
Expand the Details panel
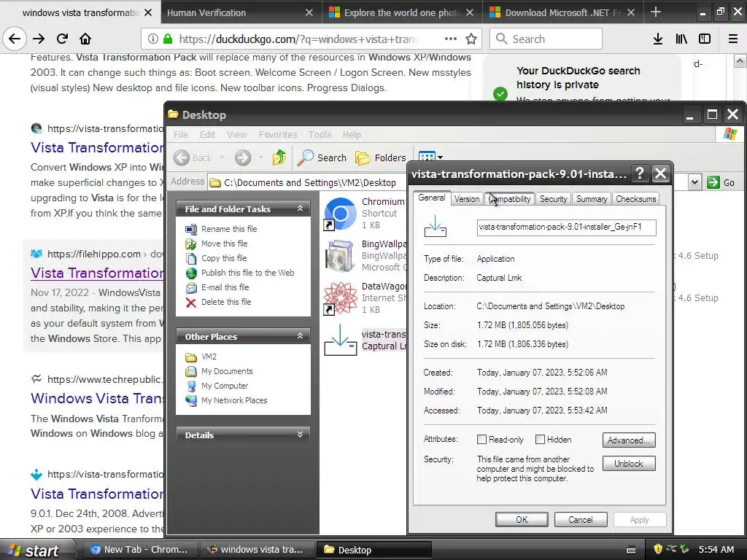click(300, 435)
